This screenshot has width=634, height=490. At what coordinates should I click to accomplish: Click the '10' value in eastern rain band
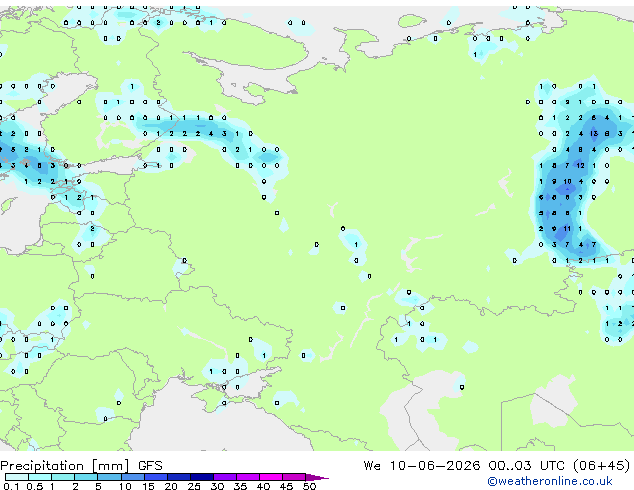coord(567,182)
